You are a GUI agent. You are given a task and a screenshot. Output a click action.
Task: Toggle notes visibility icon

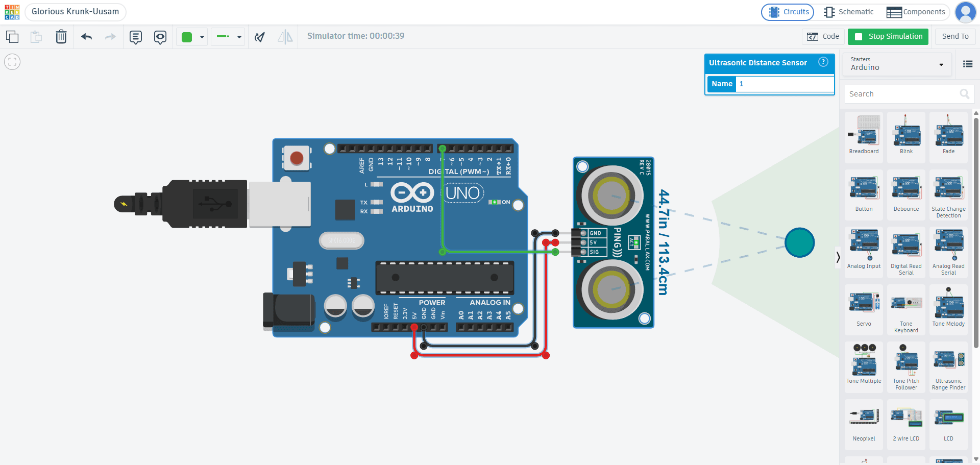tap(160, 37)
